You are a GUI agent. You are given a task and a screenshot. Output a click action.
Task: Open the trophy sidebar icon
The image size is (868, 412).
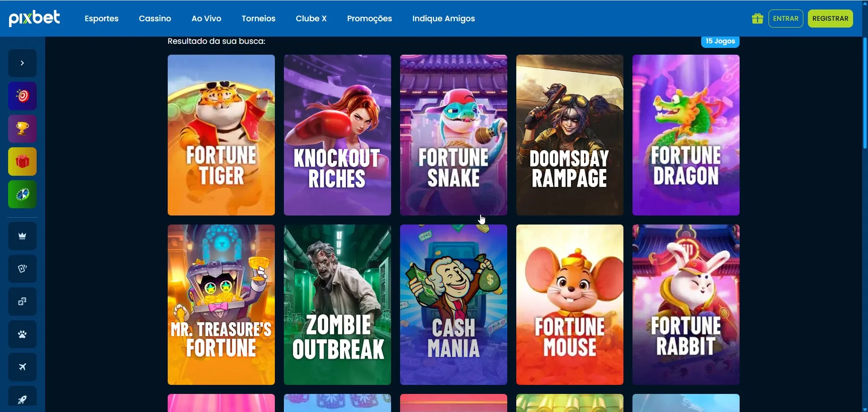pos(22,129)
